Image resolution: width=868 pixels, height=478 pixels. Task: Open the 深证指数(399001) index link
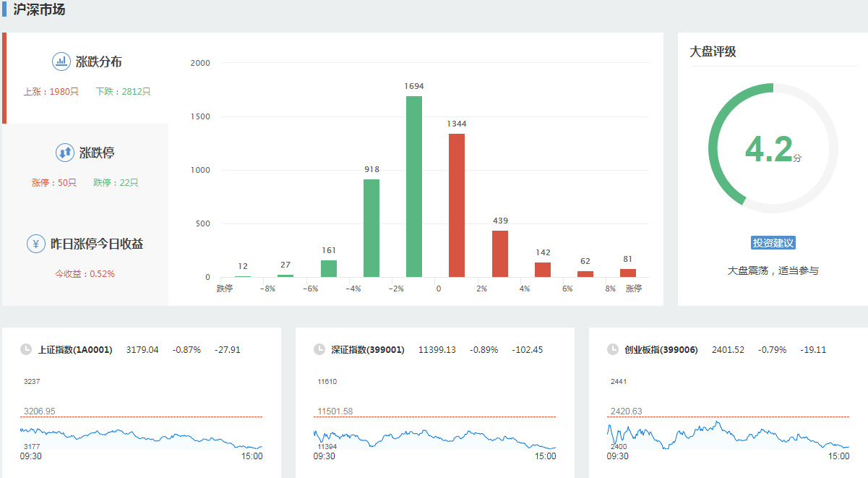tap(369, 350)
